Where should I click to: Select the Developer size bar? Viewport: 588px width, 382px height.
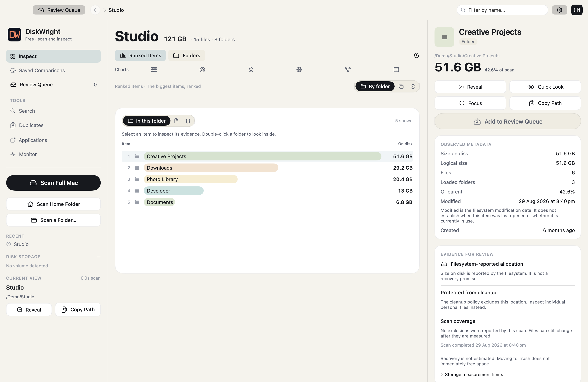tap(173, 191)
